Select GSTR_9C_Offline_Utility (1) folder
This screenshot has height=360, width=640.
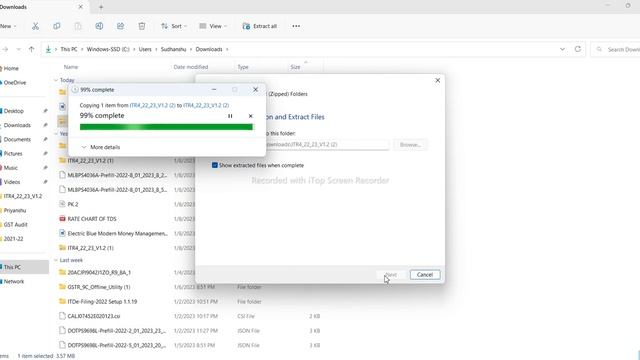pos(99,287)
